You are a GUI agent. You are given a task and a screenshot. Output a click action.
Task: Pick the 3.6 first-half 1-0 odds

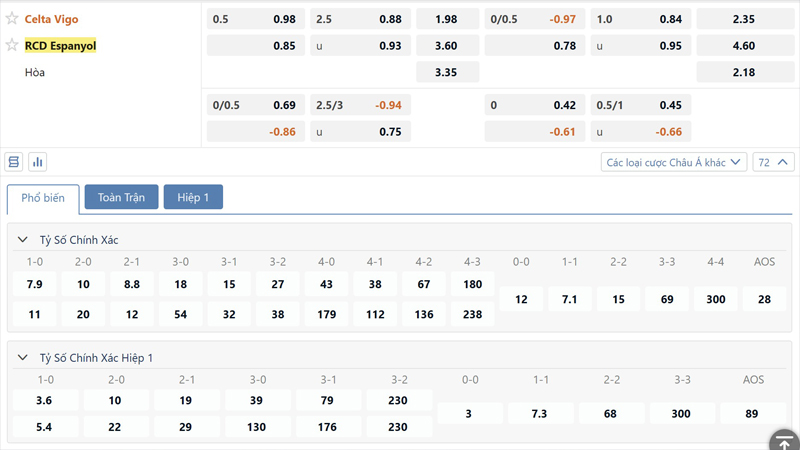click(x=45, y=400)
